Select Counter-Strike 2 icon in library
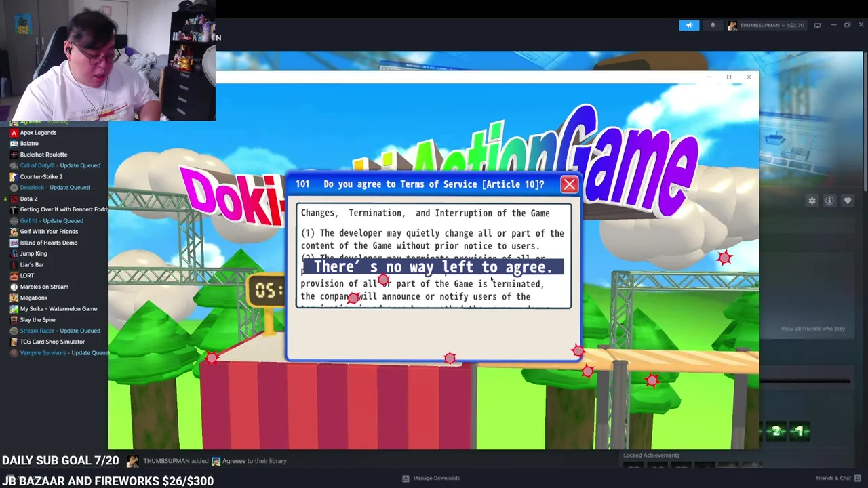868x488 pixels. click(x=14, y=176)
